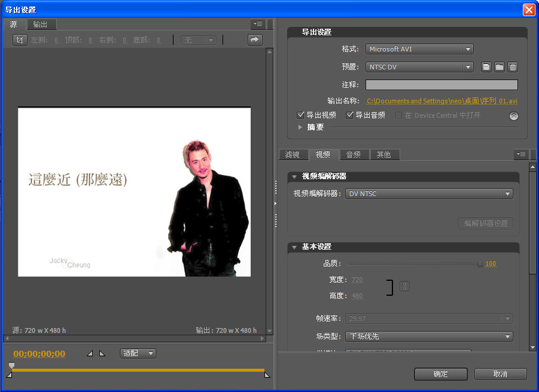This screenshot has width=539, height=392.
Task: Click the 00;00;00;00 timecode value
Action: coord(39,354)
